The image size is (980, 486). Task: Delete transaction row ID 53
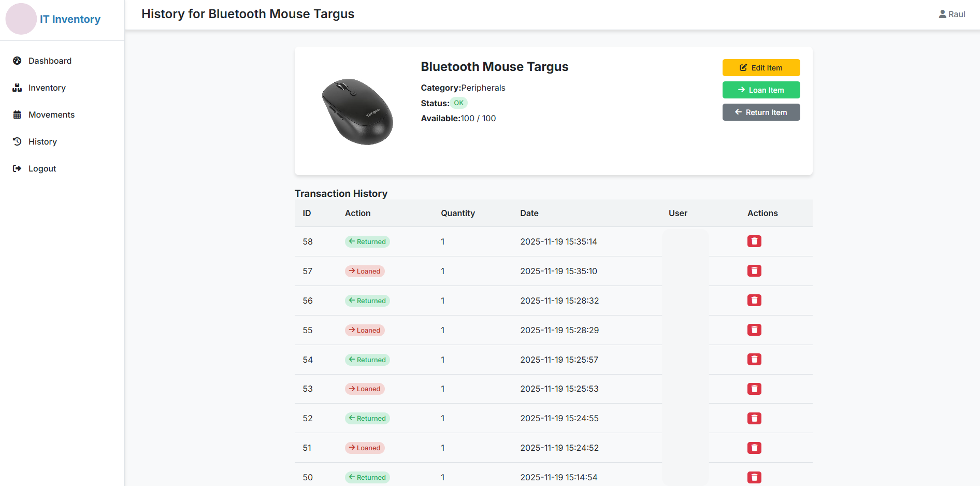(754, 389)
